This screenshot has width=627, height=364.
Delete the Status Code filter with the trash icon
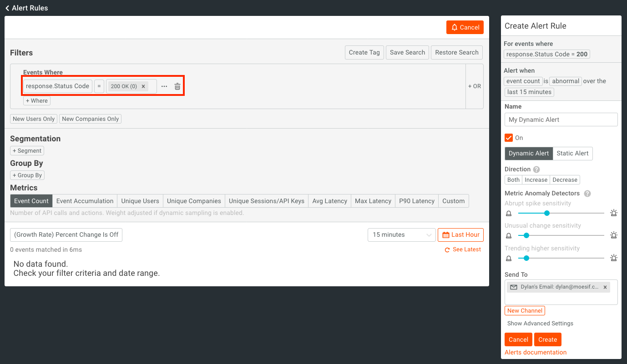point(177,86)
